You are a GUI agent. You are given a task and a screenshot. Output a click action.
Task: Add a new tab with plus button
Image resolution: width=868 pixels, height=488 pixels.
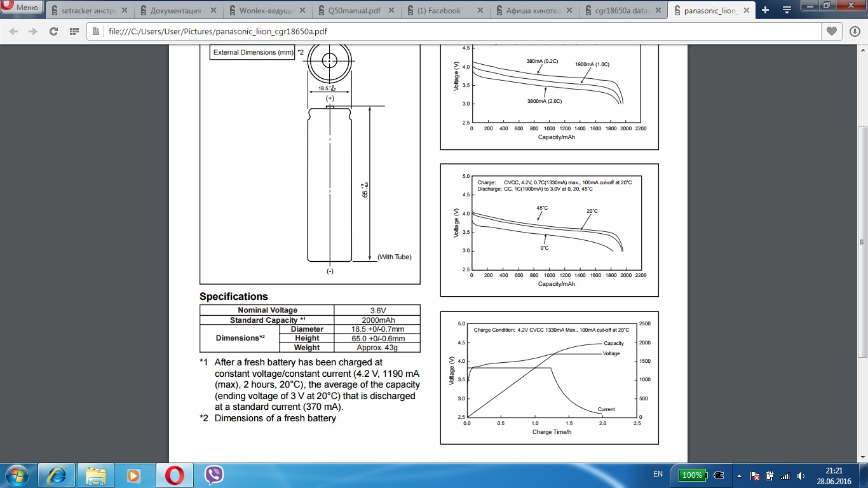765,10
